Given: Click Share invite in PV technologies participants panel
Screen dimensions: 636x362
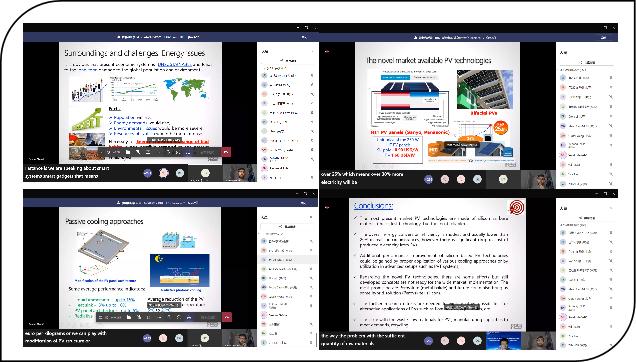Looking at the screenshot, I should (588, 62).
